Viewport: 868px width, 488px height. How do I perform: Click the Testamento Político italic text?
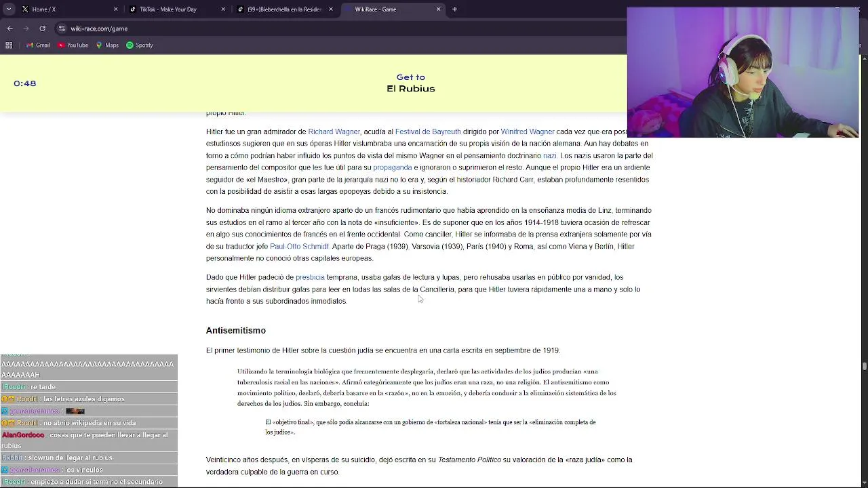(x=469, y=460)
